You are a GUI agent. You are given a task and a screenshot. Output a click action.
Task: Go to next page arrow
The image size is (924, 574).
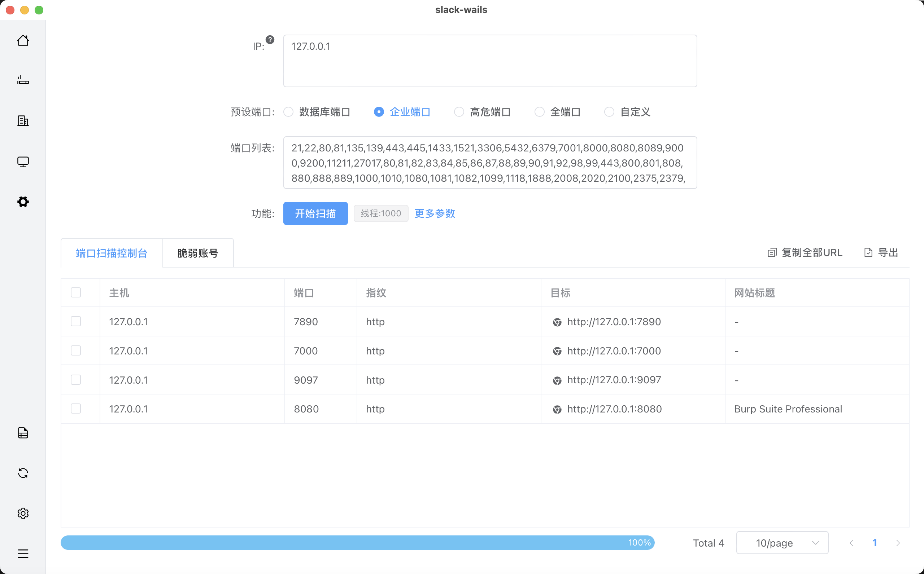[898, 543]
